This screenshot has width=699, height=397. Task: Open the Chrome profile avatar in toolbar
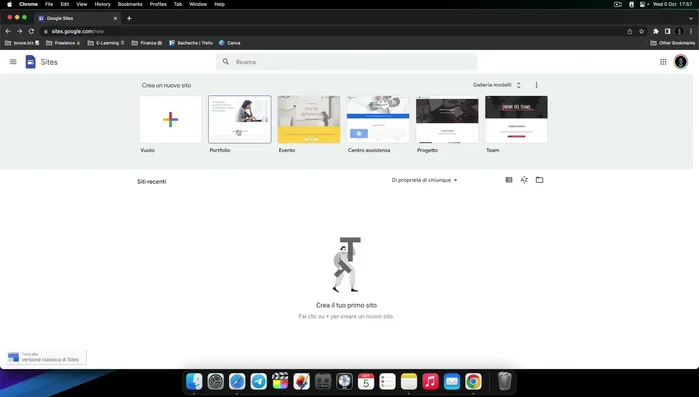coord(679,31)
